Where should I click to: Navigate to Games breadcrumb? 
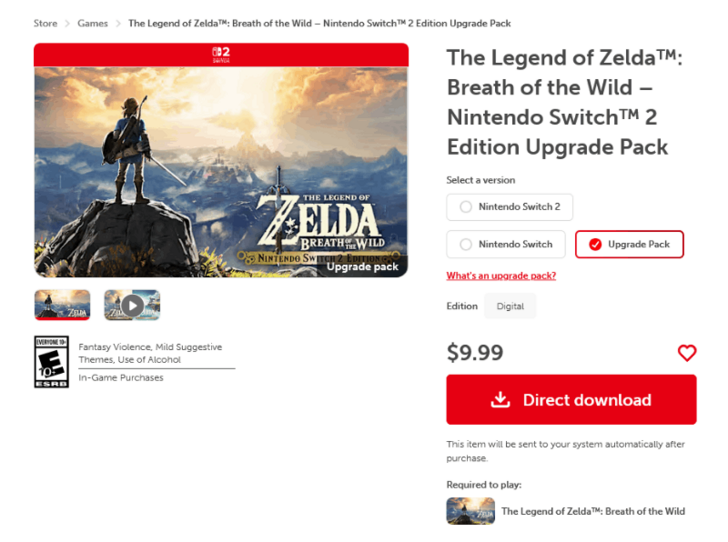click(93, 23)
